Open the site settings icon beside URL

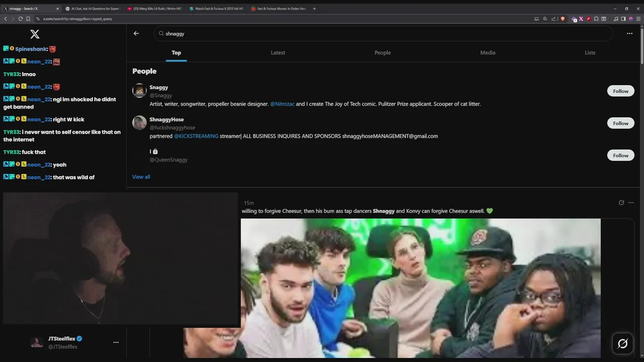pos(38,19)
